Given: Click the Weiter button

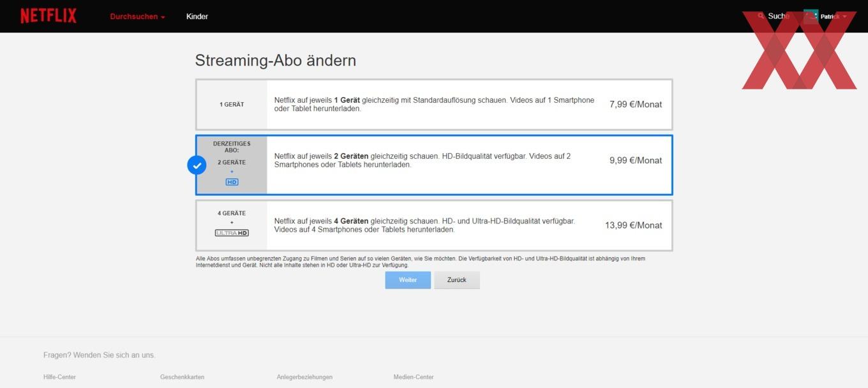Looking at the screenshot, I should pos(408,280).
